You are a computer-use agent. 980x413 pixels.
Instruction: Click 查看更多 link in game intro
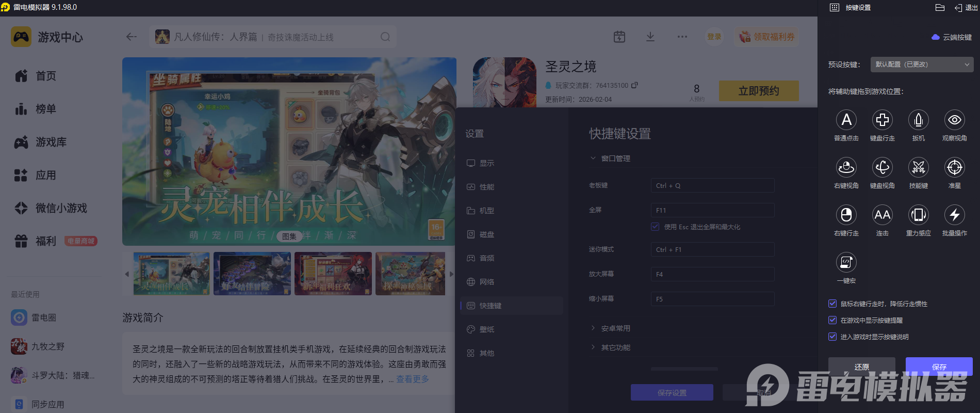coord(413,379)
